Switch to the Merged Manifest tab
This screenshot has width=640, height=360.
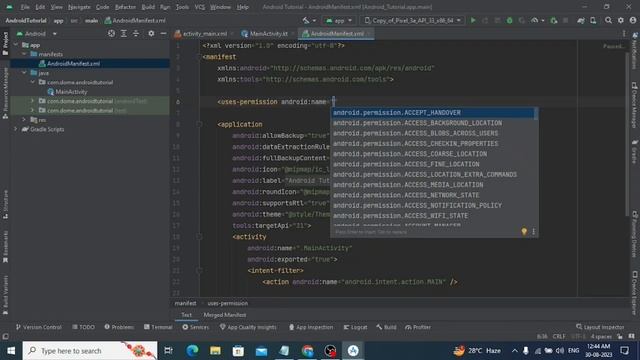point(224,315)
